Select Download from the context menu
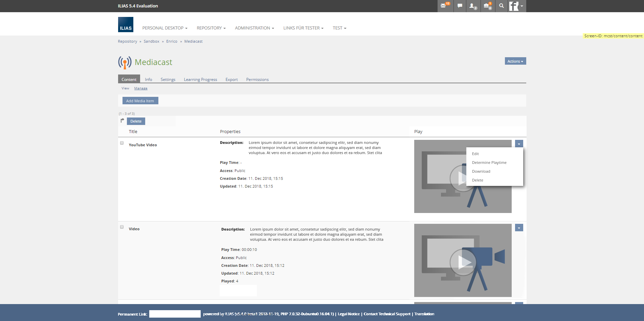 [481, 171]
